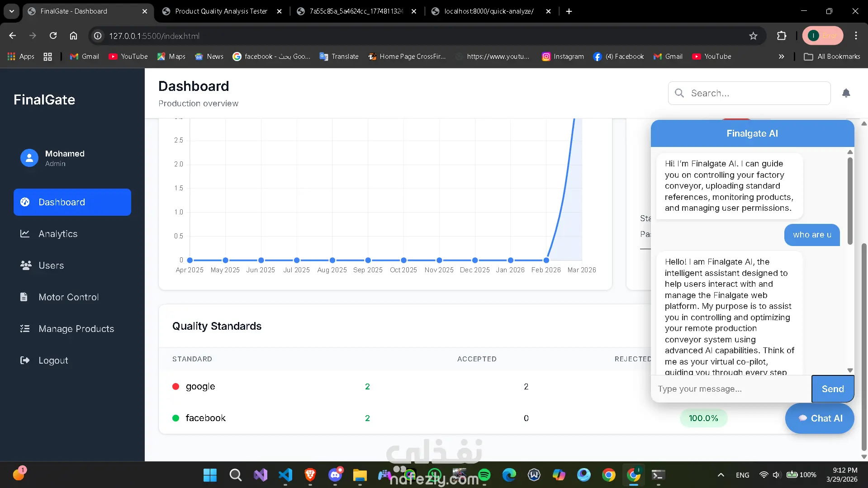Reload the page using the refresh icon

tap(53, 36)
